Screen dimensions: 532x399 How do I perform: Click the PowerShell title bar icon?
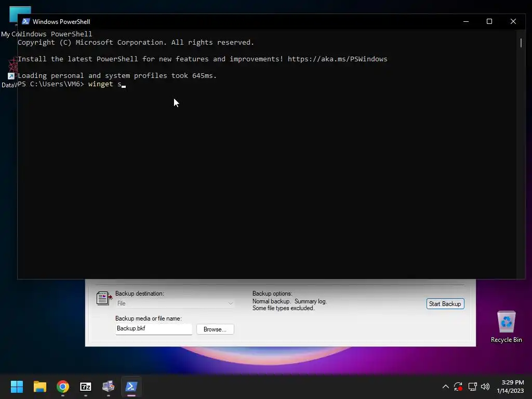pyautogui.click(x=26, y=21)
